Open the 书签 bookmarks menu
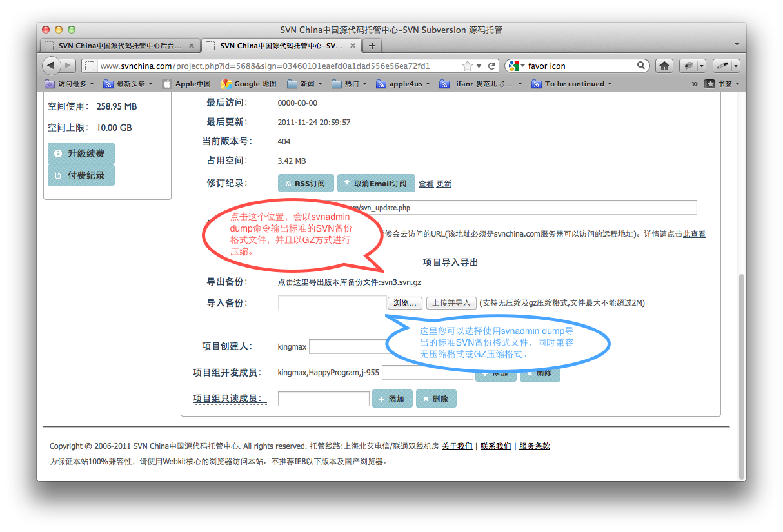This screenshot has height=532, width=783. [x=722, y=84]
